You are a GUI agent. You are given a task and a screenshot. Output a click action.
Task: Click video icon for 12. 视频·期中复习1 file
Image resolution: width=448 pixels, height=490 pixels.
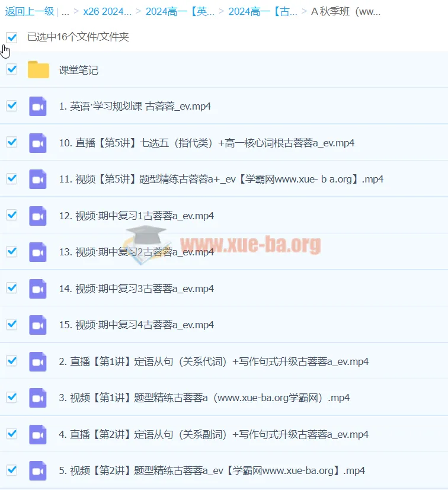pyautogui.click(x=38, y=216)
